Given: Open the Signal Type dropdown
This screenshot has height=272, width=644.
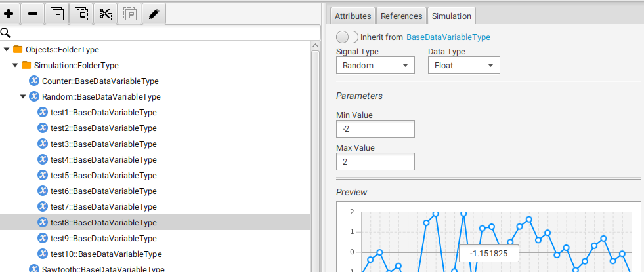Looking at the screenshot, I should click(x=376, y=66).
